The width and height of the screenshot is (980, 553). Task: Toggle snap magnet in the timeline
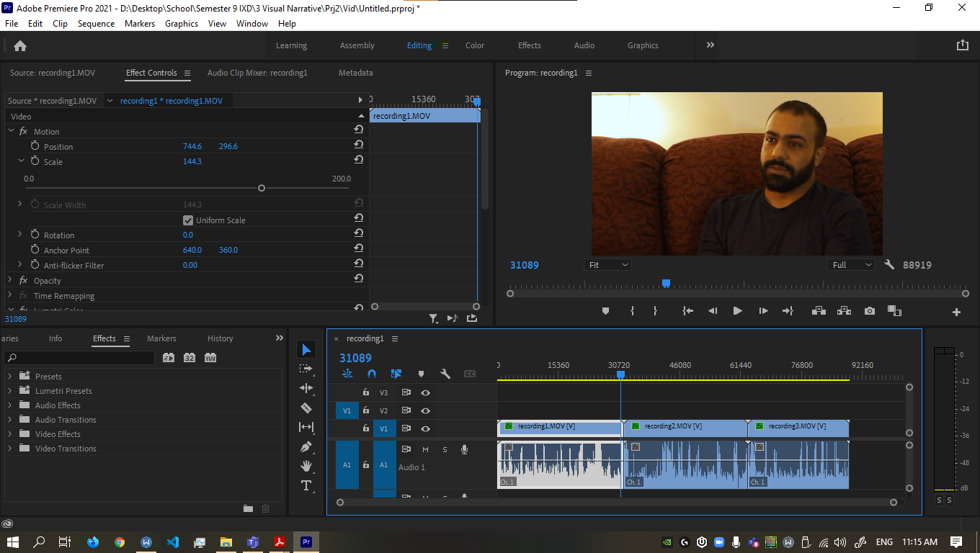click(x=372, y=374)
